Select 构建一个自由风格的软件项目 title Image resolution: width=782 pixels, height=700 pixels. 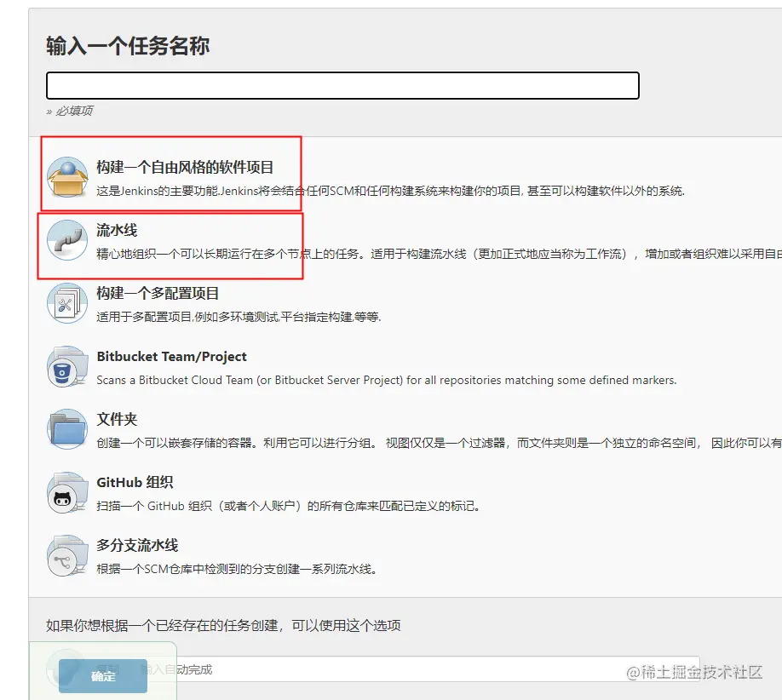(x=185, y=168)
